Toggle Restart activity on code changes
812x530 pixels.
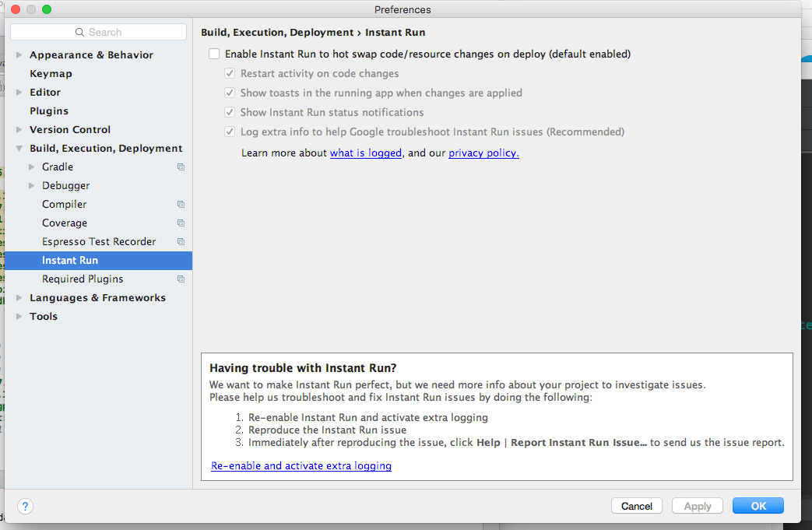click(230, 73)
